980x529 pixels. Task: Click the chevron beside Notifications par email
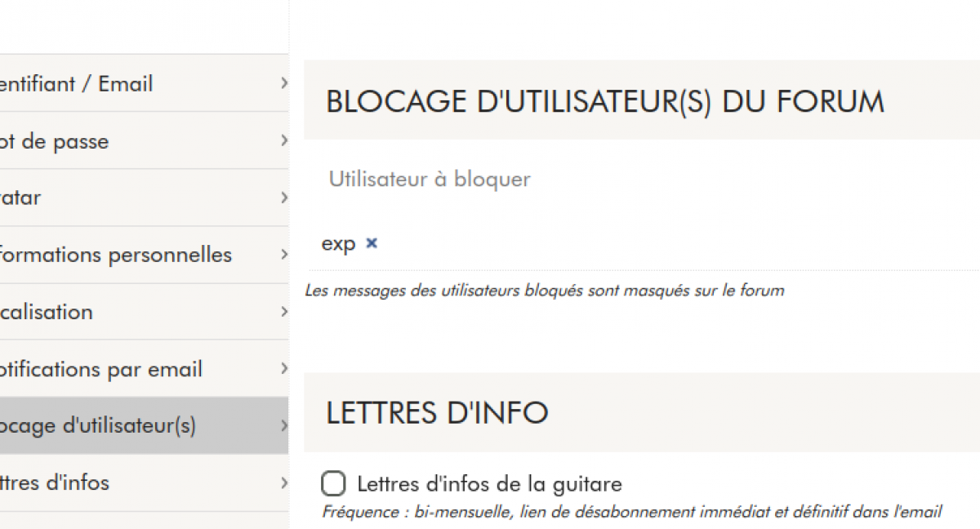(283, 369)
